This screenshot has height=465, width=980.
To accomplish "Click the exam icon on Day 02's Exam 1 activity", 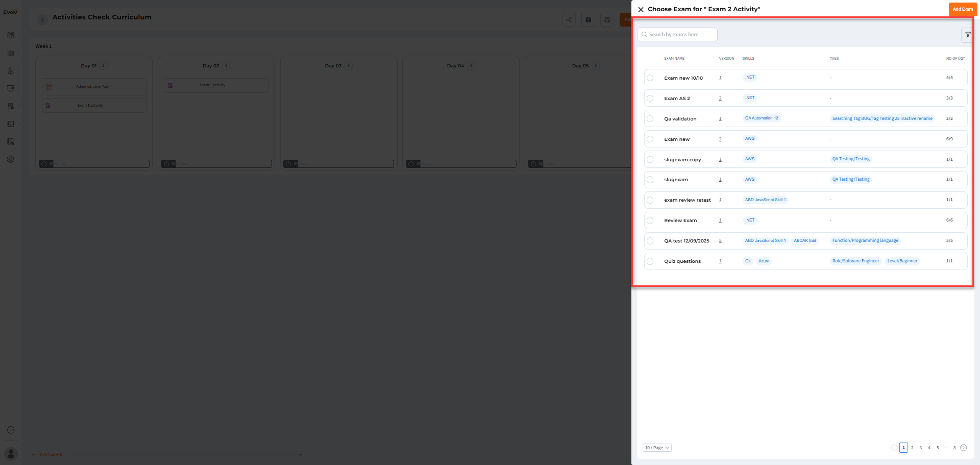I will (170, 85).
